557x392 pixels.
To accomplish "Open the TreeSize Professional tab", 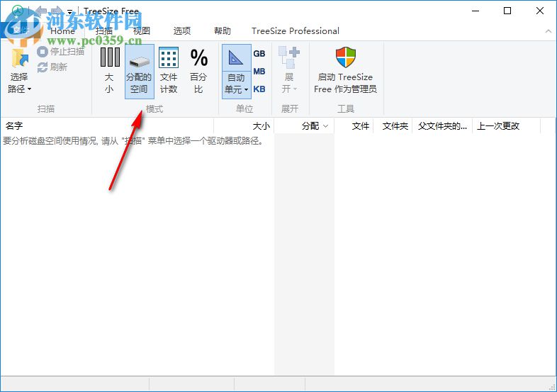I will (x=296, y=31).
